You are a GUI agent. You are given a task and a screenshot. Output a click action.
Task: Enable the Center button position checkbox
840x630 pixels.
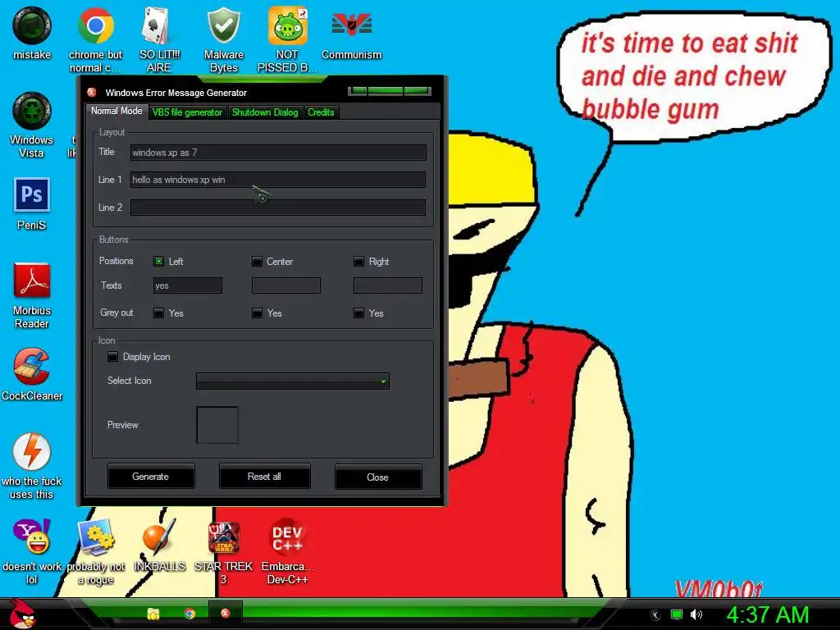[257, 262]
